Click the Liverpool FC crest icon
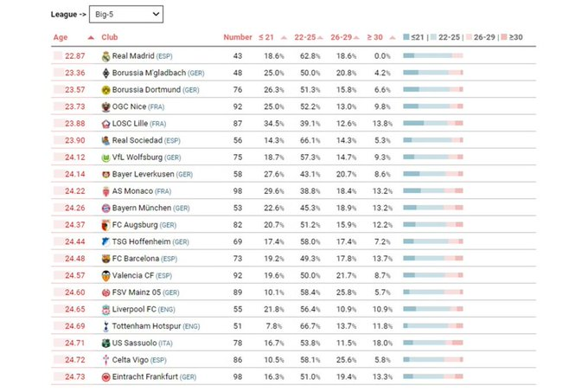Image resolution: width=588 pixels, height=392 pixels. pyautogui.click(x=105, y=310)
